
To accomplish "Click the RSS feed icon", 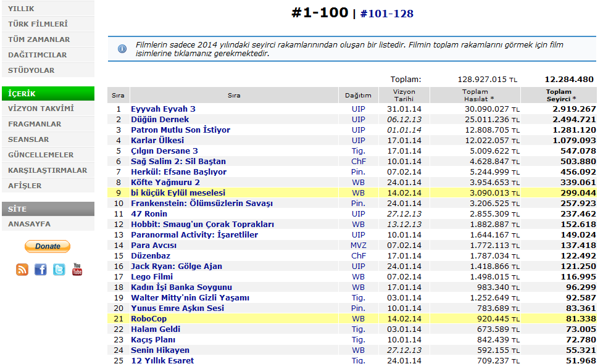I will [22, 270].
